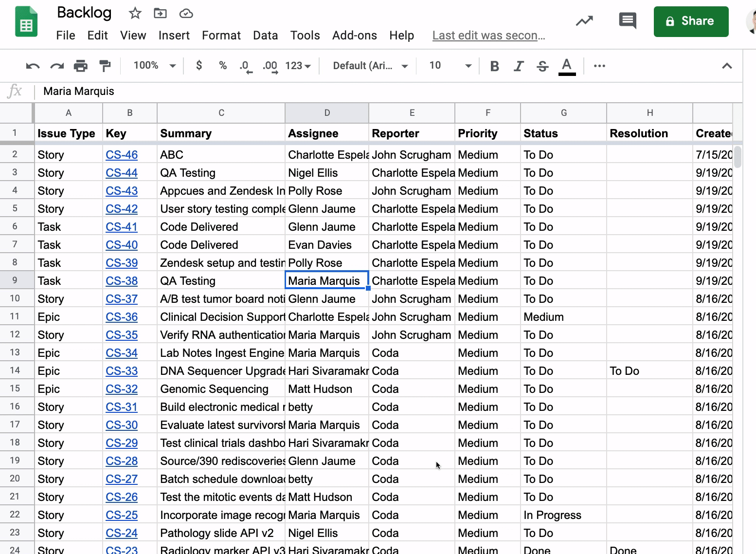The height and width of the screenshot is (554, 756).
Task: Click the Move to folder icon
Action: coord(160,13)
